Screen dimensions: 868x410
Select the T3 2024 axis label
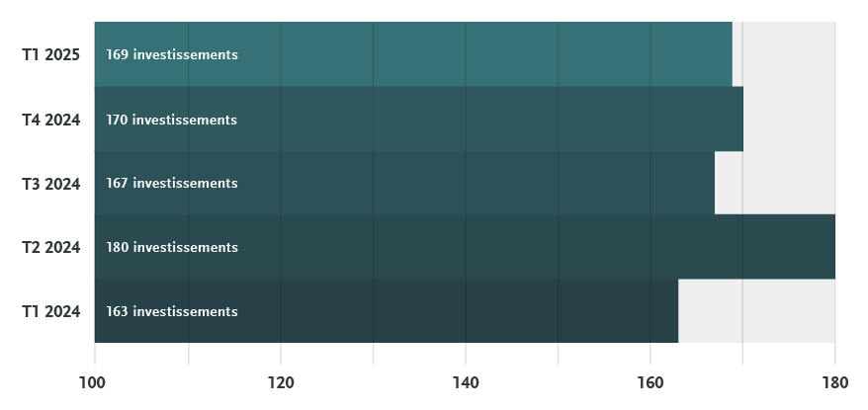pyautogui.click(x=51, y=183)
